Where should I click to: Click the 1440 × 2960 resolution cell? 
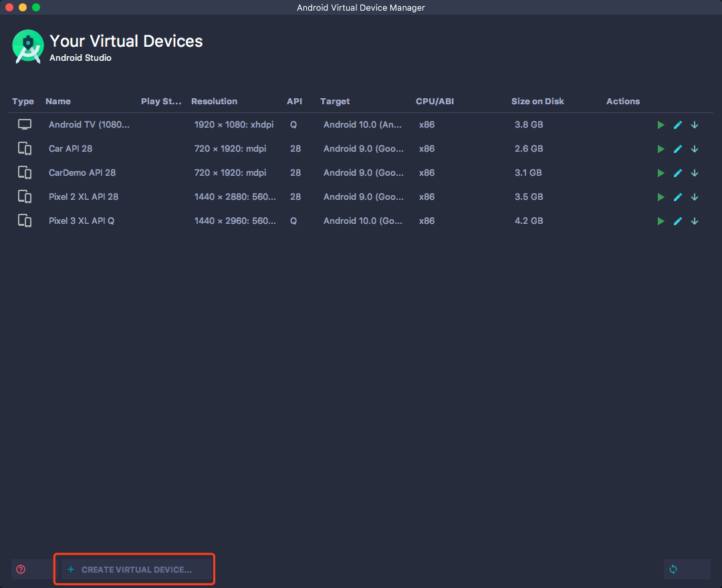point(235,221)
